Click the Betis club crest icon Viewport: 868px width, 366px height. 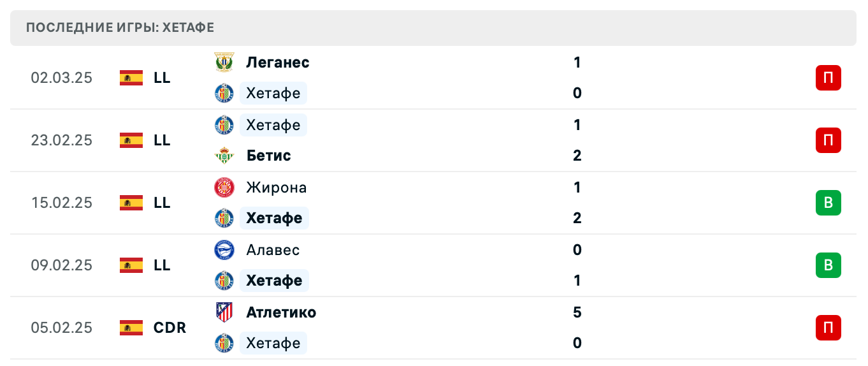224,156
